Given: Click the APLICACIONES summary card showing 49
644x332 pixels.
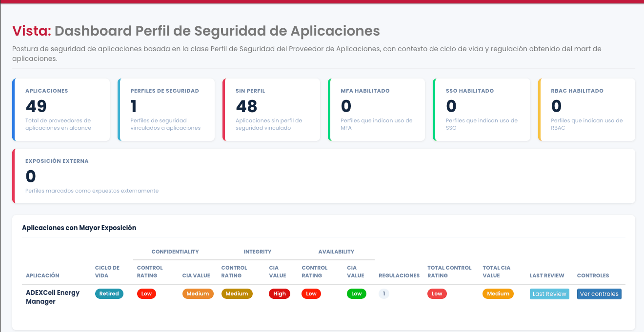Looking at the screenshot, I should [x=61, y=109].
